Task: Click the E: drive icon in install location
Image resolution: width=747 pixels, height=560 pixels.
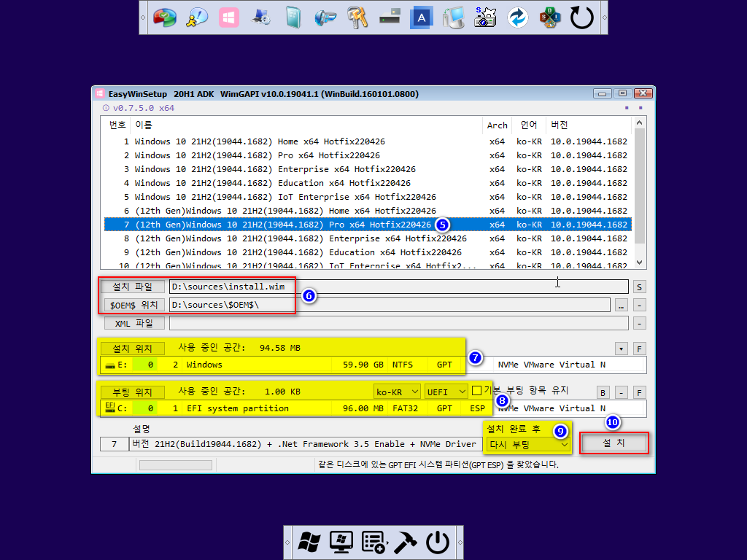Action: click(111, 365)
